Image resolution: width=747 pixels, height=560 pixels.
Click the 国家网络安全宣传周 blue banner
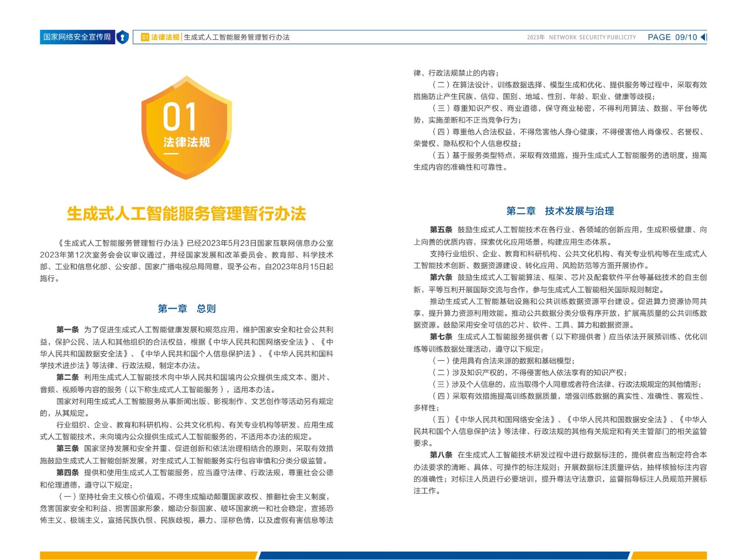(77, 37)
